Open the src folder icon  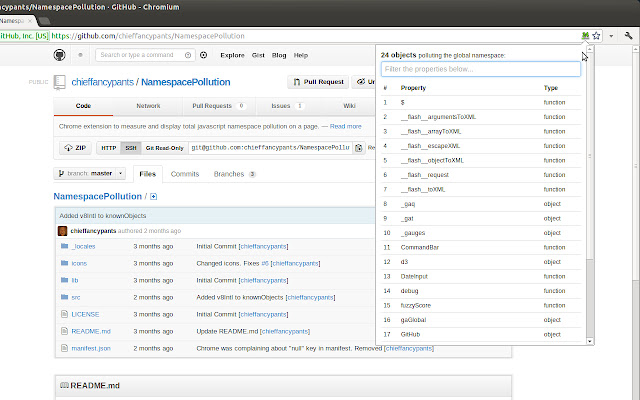click(x=64, y=297)
